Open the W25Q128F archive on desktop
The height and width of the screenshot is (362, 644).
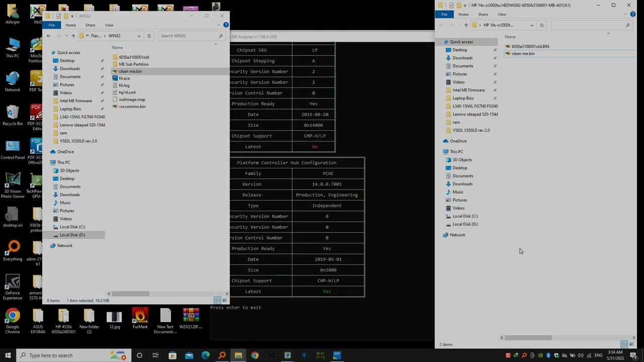(x=191, y=319)
